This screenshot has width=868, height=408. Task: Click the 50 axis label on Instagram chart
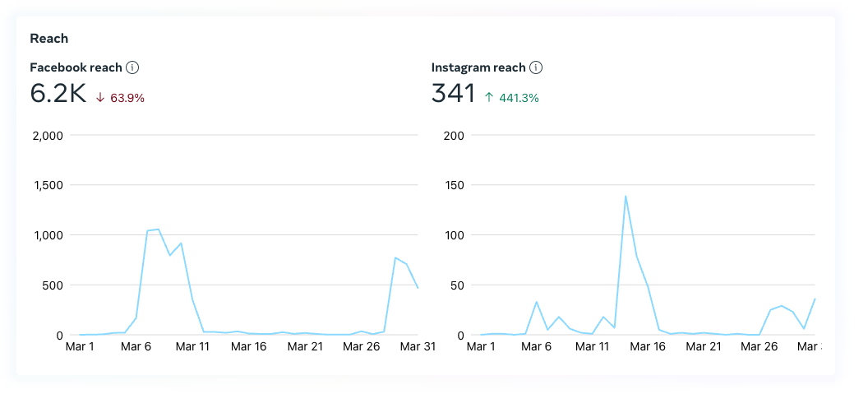click(457, 285)
